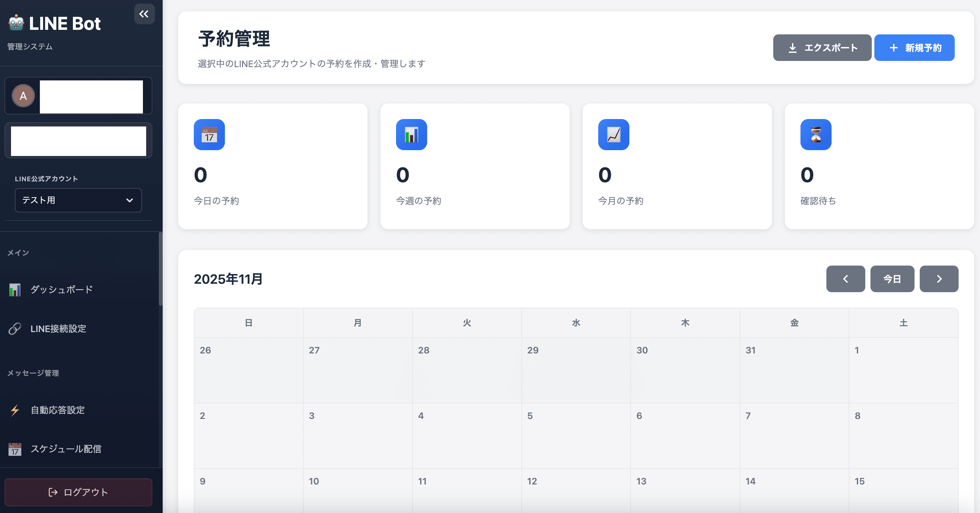Select the account avatar marked A
Screen dimensions: 980x513
pyautogui.click(x=23, y=96)
